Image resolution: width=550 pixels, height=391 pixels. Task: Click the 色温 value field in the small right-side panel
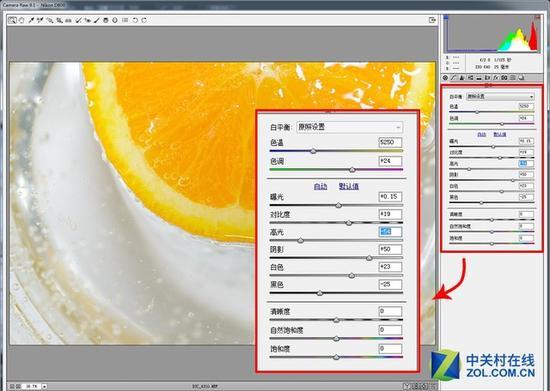526,106
